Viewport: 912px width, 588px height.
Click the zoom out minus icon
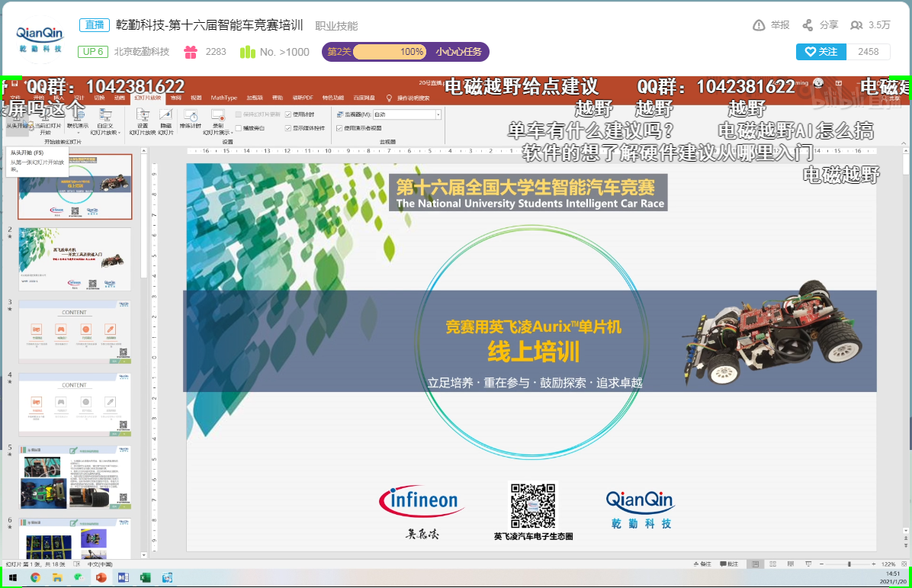tap(821, 564)
